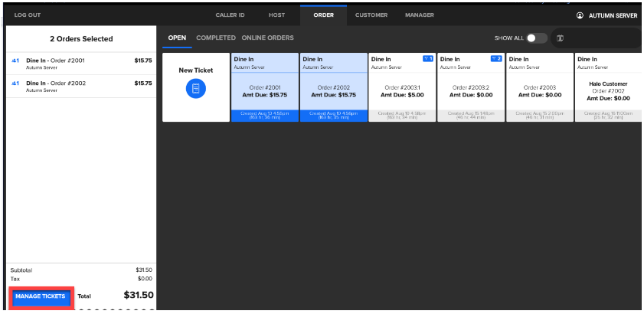The height and width of the screenshot is (314, 644).
Task: Click the split badge on Order #2003:1
Action: [428, 58]
